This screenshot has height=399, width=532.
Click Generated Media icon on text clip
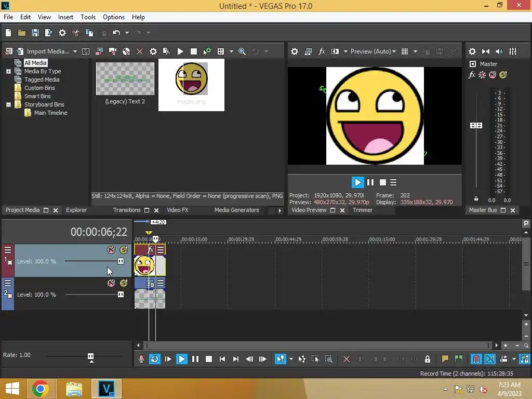tap(150, 283)
